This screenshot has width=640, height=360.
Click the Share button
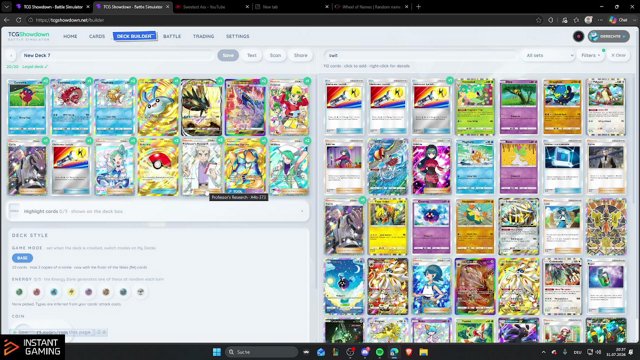[x=301, y=55]
